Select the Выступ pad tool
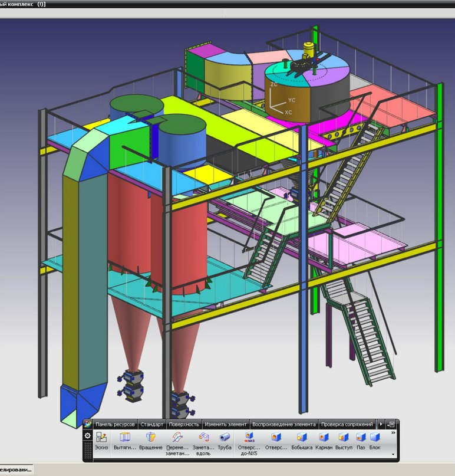This screenshot has width=455, height=476. pyautogui.click(x=344, y=441)
